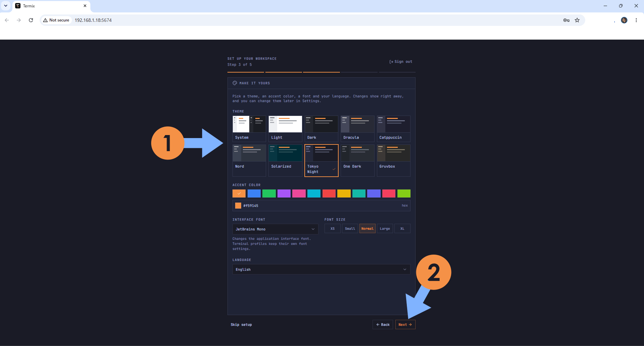
Task: Set font size to Small
Action: 350,228
